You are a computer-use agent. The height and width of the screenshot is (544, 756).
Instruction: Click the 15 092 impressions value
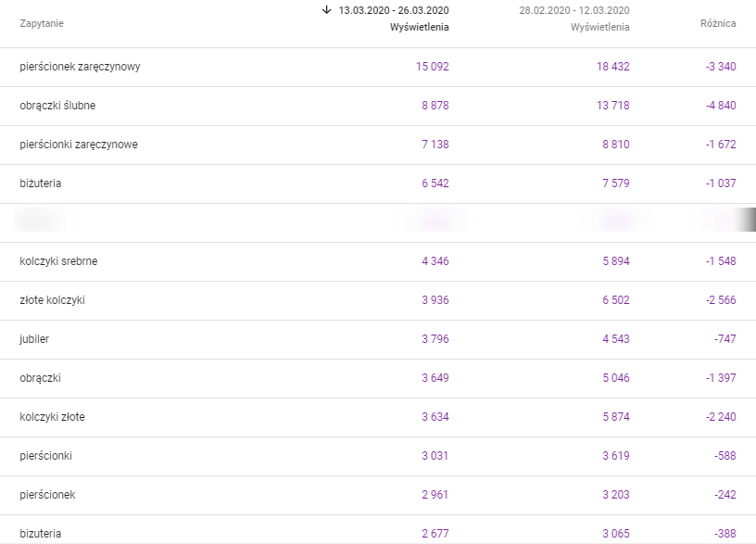tap(432, 67)
